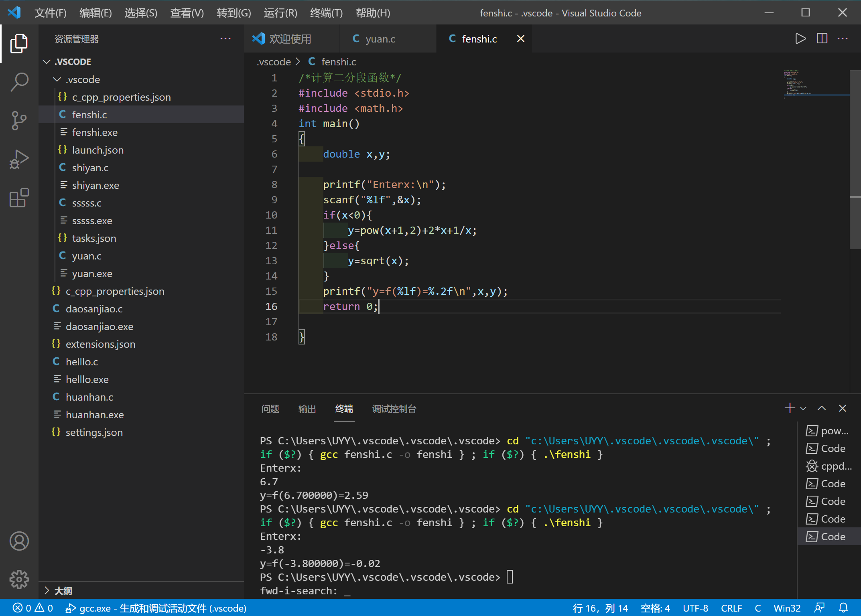
Task: Open the 编辑(E) menu
Action: (95, 13)
